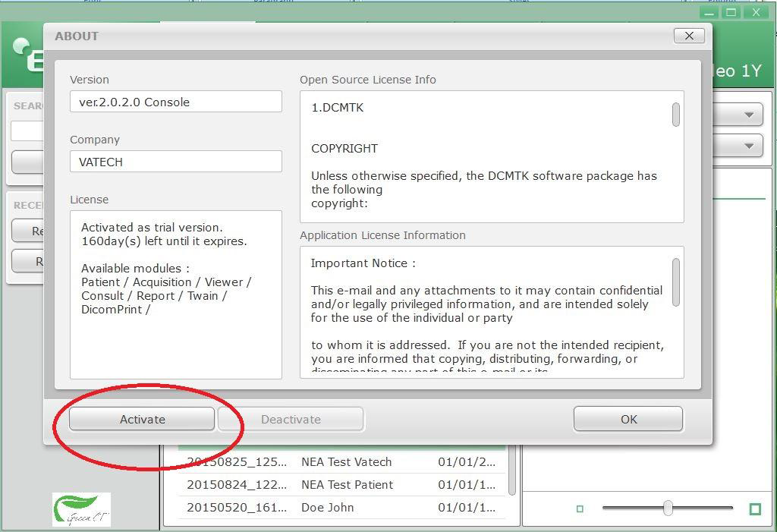Click the ID cell 20150825_125...
Viewport: 777px width, 532px height.
coord(237,462)
